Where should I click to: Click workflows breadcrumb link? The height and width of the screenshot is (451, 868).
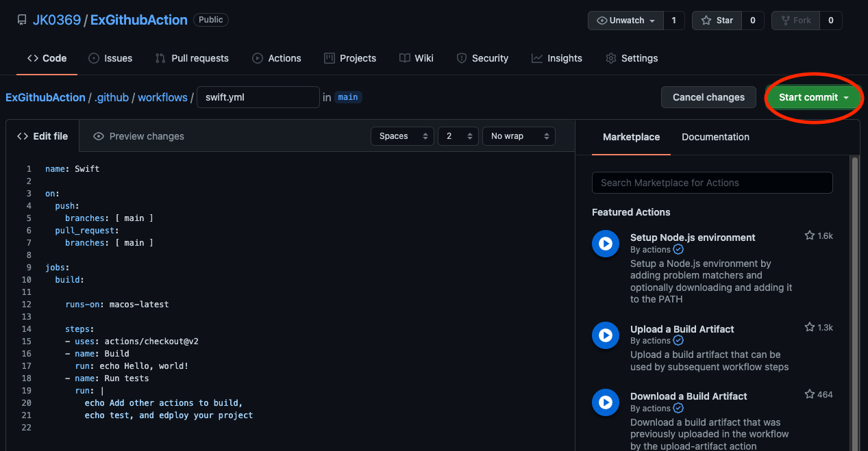click(x=162, y=97)
